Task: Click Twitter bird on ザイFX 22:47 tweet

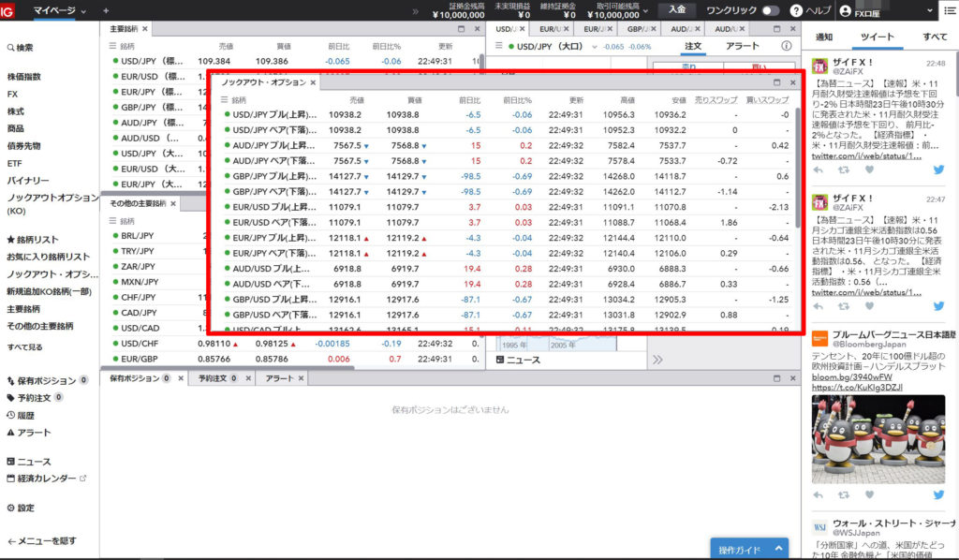Action: 938,306
